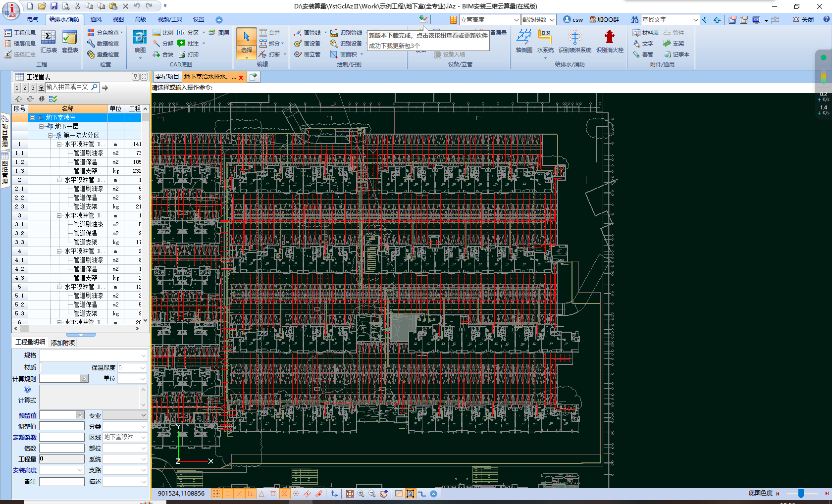Image resolution: width=832 pixels, height=504 pixels.
Task: Click the 关闭 close button in toolbar
Action: click(803, 20)
